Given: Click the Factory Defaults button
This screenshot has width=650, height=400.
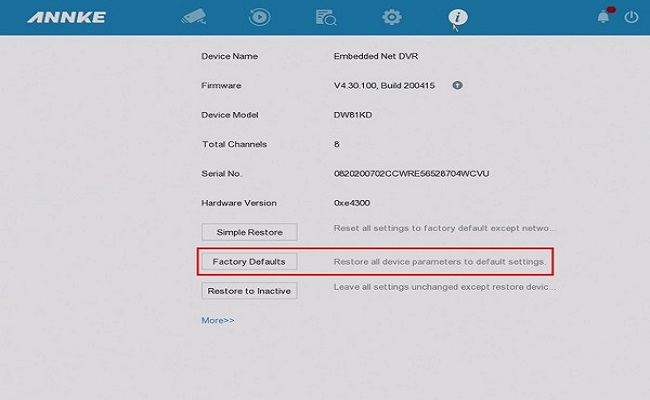Looking at the screenshot, I should pyautogui.click(x=249, y=262).
